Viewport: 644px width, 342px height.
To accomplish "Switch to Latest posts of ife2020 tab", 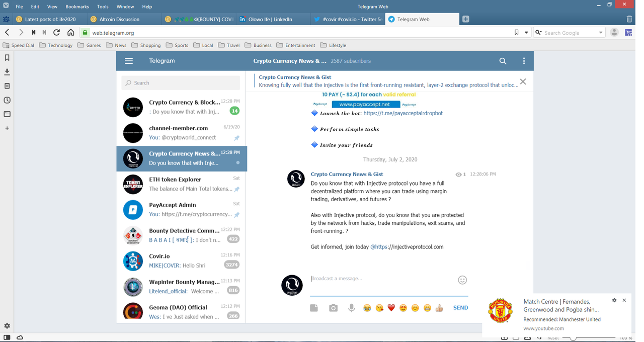I will click(49, 19).
